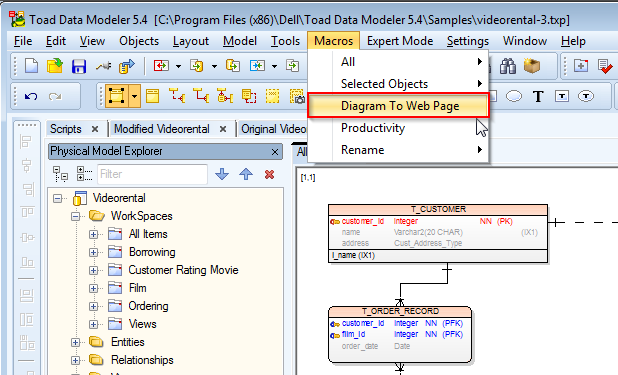This screenshot has width=618, height=375.
Task: Switch to the Modified Videorental tab
Action: [162, 129]
